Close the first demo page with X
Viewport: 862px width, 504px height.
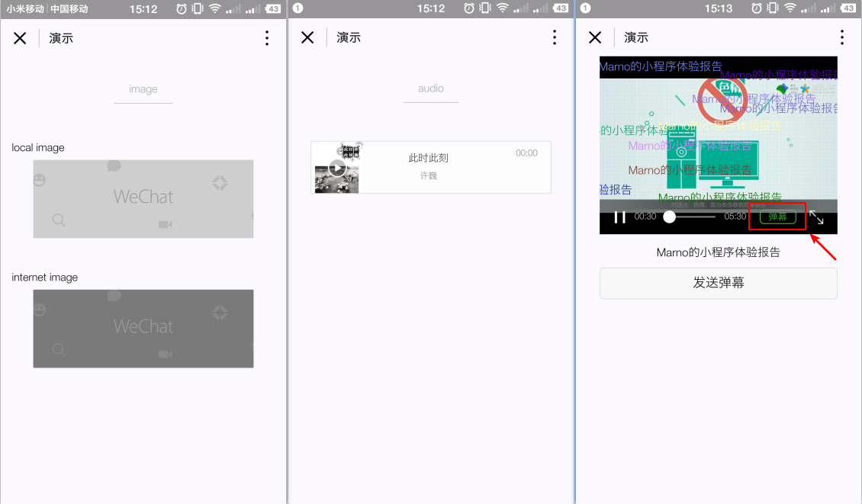pyautogui.click(x=20, y=38)
